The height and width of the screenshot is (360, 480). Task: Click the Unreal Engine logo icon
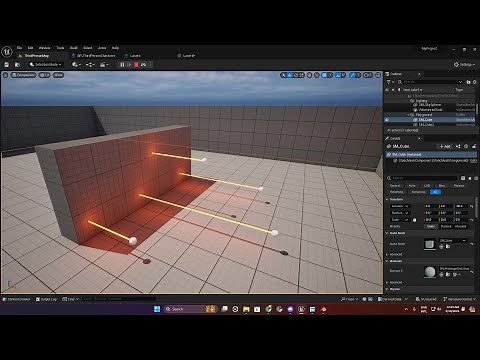(7, 52)
